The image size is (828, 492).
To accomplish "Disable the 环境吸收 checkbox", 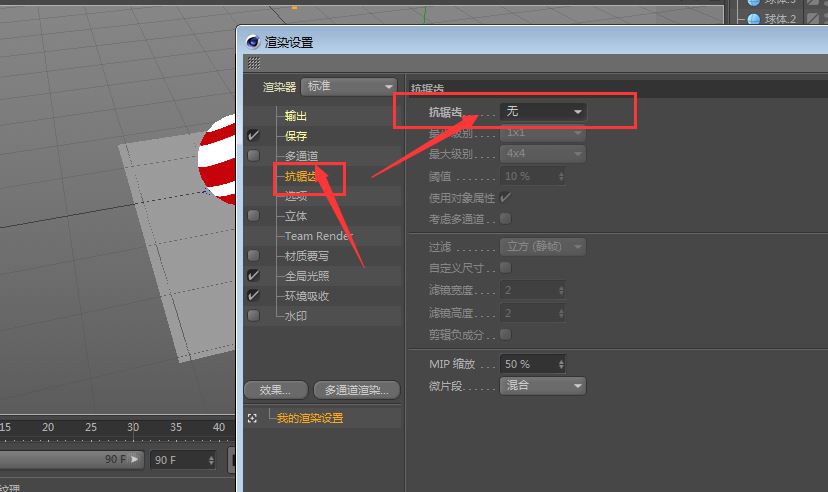I will coord(253,296).
